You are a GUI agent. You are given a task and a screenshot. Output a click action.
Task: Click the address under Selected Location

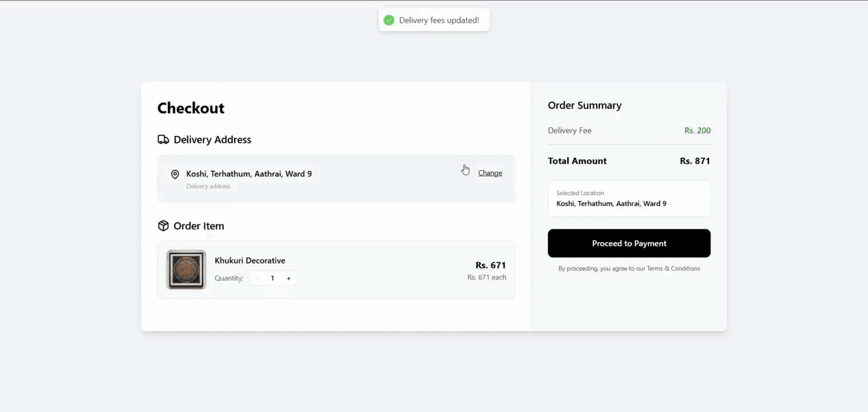(611, 204)
